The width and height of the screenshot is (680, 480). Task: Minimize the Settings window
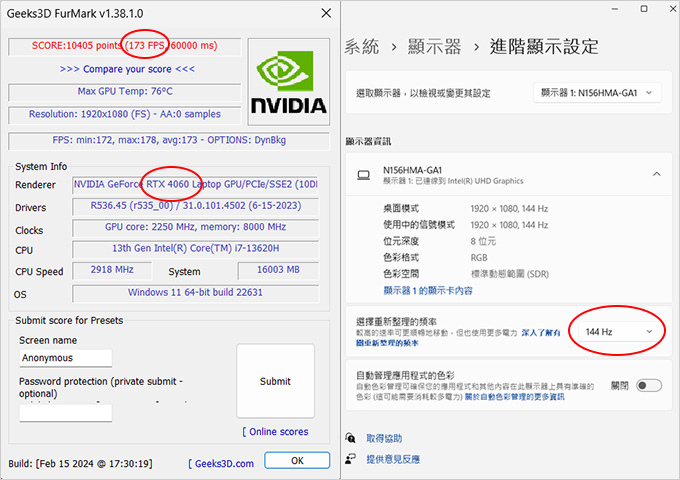pyautogui.click(x=615, y=9)
